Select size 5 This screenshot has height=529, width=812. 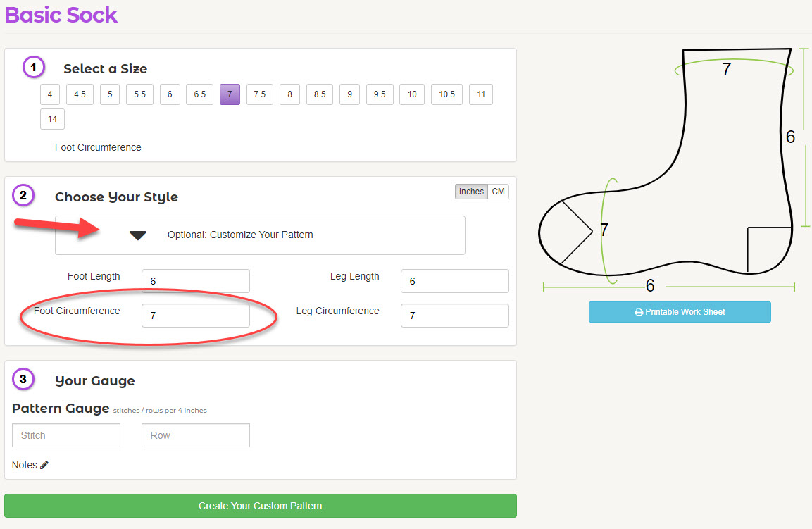[x=110, y=94]
